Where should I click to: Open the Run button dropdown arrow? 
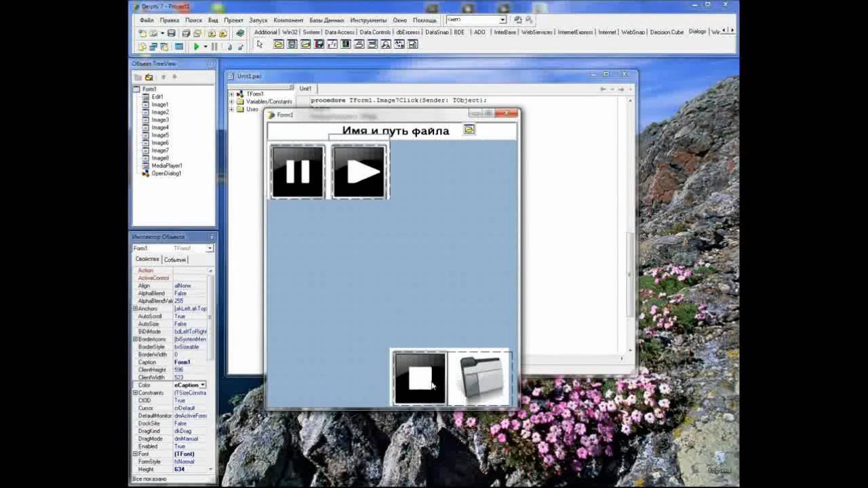click(205, 47)
